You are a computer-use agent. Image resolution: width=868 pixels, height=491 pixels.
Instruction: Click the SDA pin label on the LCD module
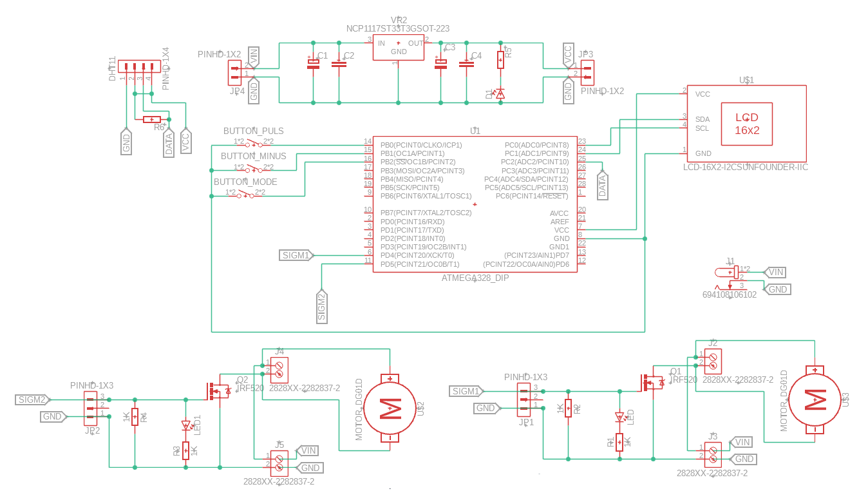pos(703,119)
